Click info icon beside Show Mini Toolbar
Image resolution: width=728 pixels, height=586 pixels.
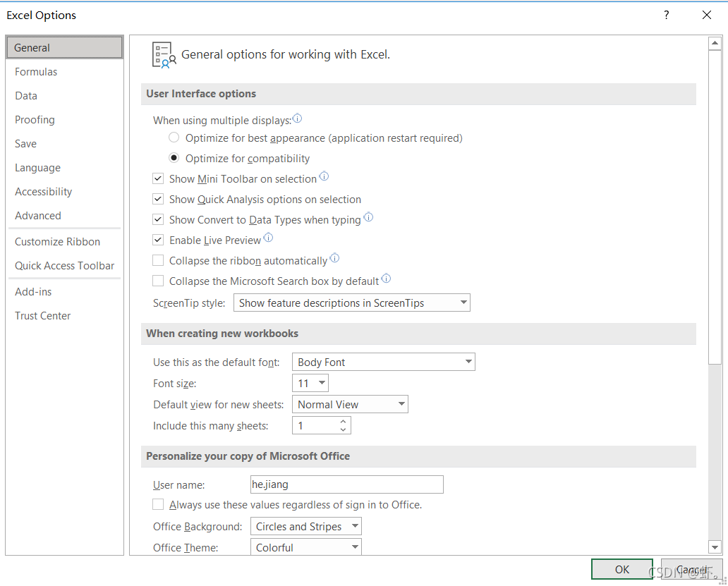click(x=324, y=177)
